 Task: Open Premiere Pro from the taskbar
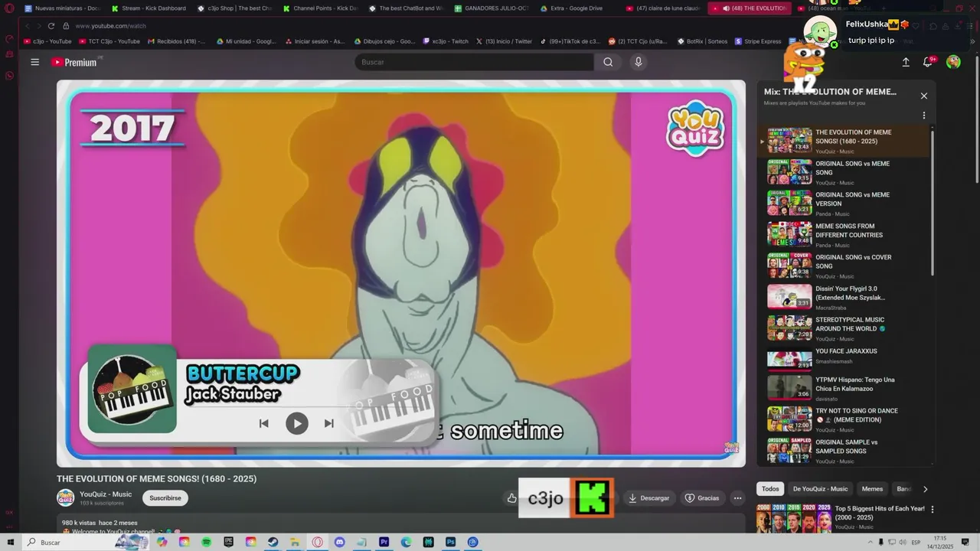(x=384, y=542)
